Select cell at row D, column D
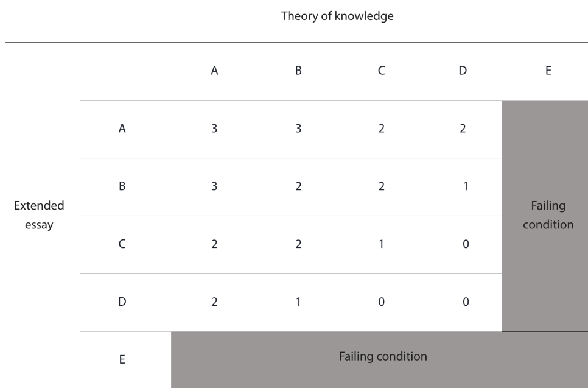 click(463, 302)
